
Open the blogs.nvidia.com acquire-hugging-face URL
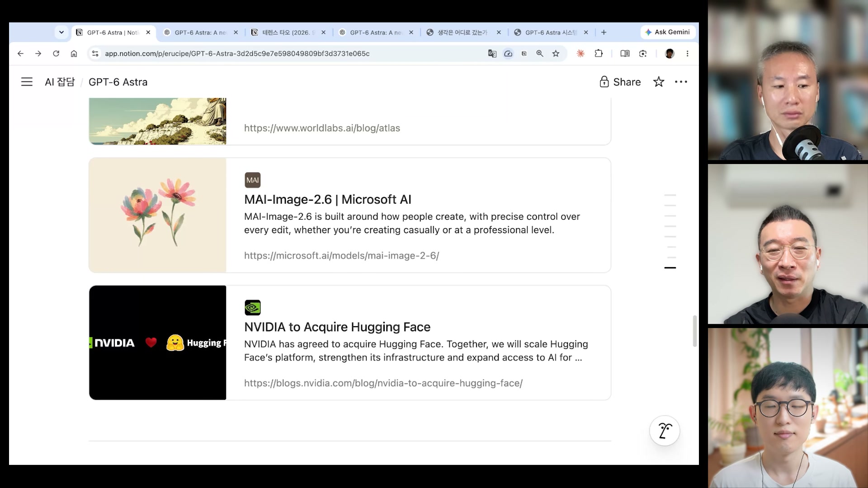[383, 383]
